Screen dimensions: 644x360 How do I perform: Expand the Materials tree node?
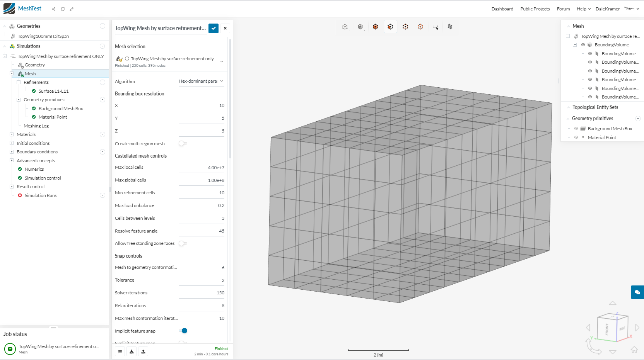click(x=12, y=134)
